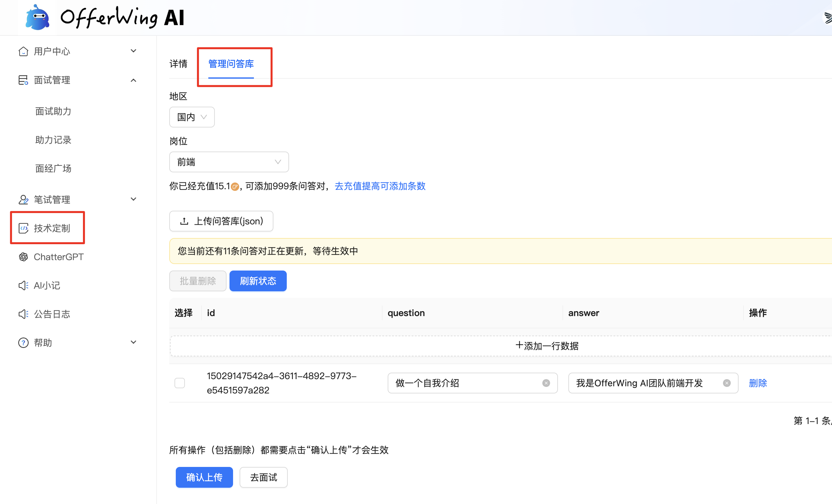Open the 地区 dropdown showing 国内
Image resolution: width=832 pixels, height=504 pixels.
coord(192,117)
